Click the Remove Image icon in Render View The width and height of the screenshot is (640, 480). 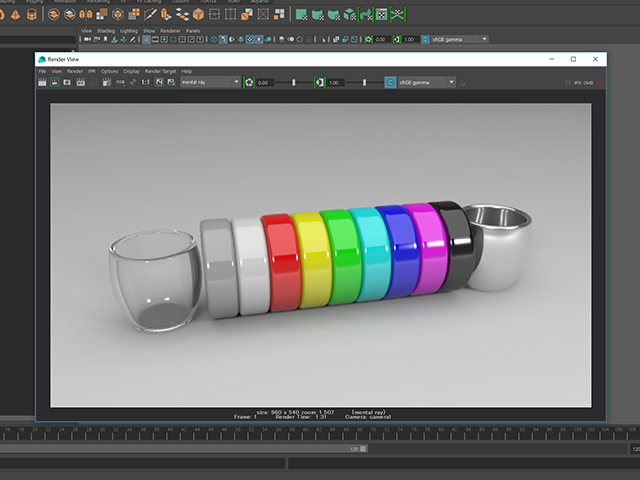171,82
